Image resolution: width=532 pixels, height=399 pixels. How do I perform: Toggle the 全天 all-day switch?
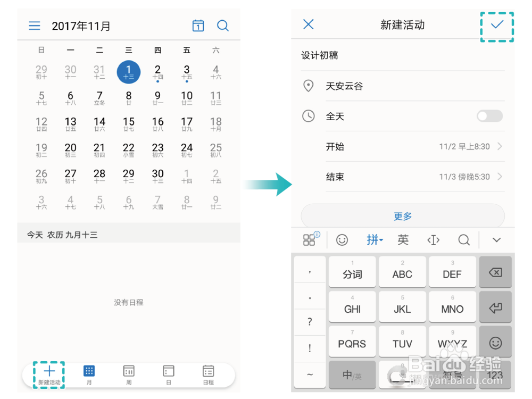click(x=488, y=116)
